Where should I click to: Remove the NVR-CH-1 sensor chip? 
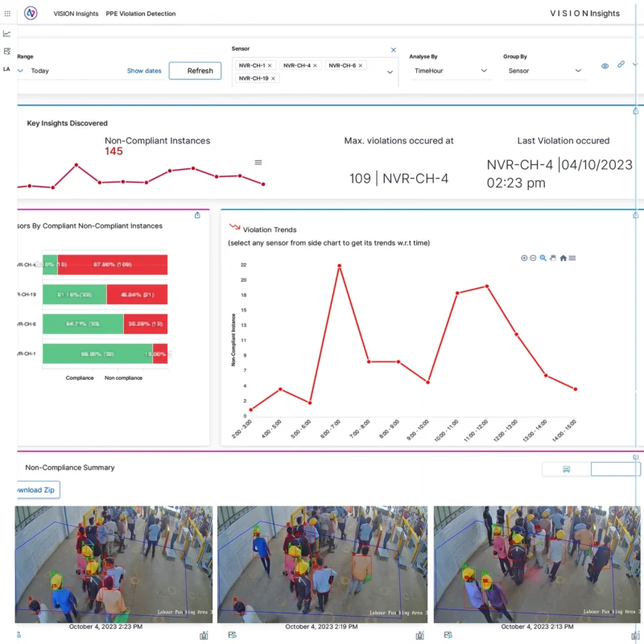click(x=270, y=65)
